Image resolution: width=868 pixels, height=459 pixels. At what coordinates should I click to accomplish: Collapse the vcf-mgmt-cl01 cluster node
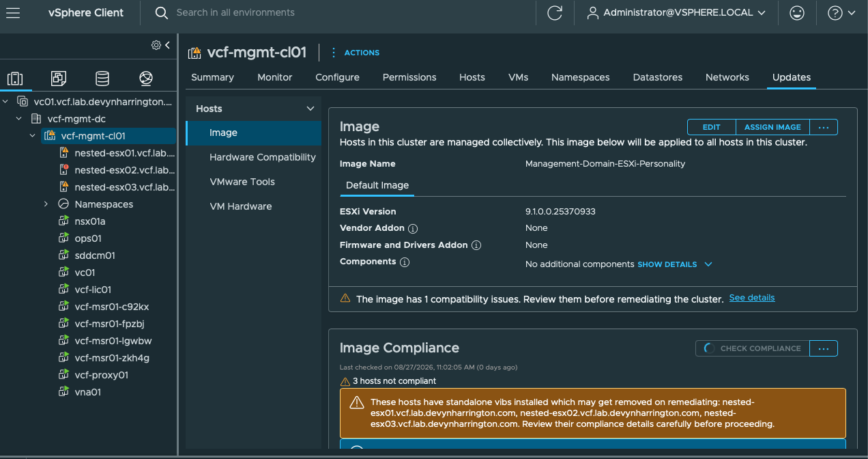[32, 136]
